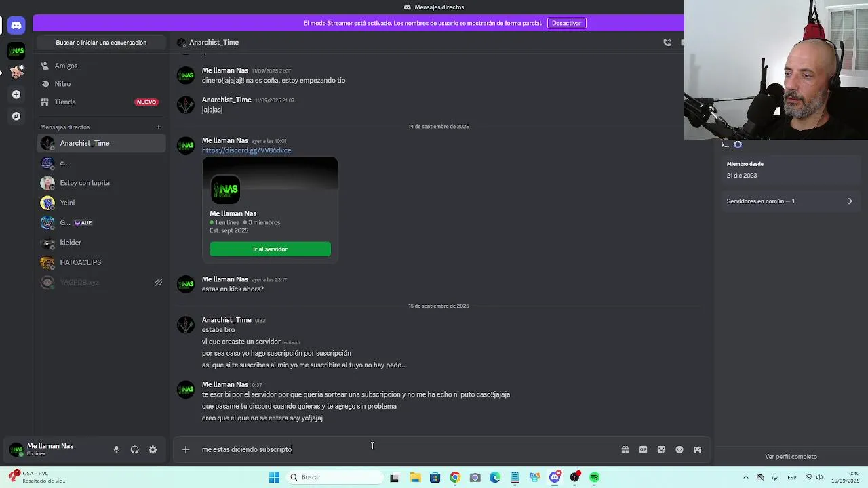The height and width of the screenshot is (488, 868).
Task: Open the Amigos friends page
Action: pos(101,66)
